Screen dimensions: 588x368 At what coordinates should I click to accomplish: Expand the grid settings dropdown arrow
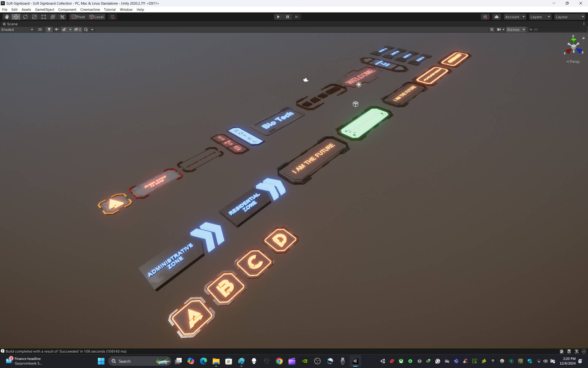92,29
